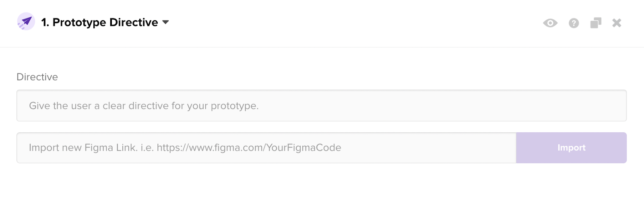Hit the X icon in the header
The image size is (644, 198).
coord(617,23)
